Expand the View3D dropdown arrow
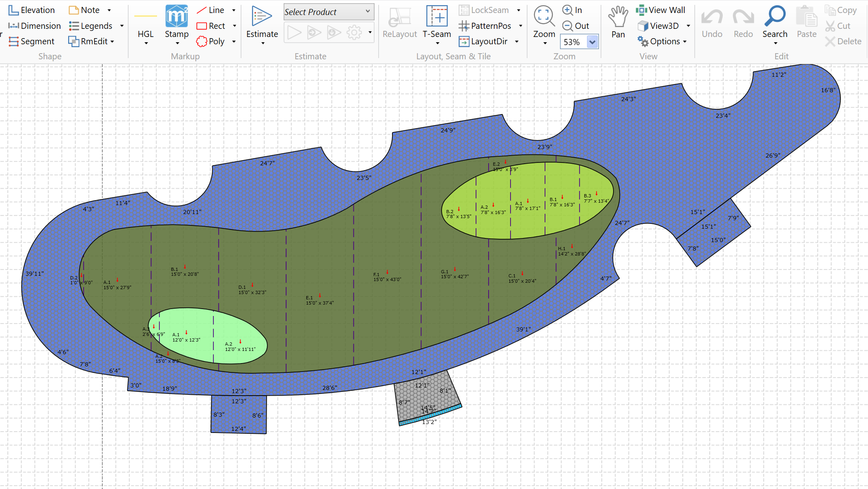Image resolution: width=868 pixels, height=489 pixels. [x=688, y=26]
